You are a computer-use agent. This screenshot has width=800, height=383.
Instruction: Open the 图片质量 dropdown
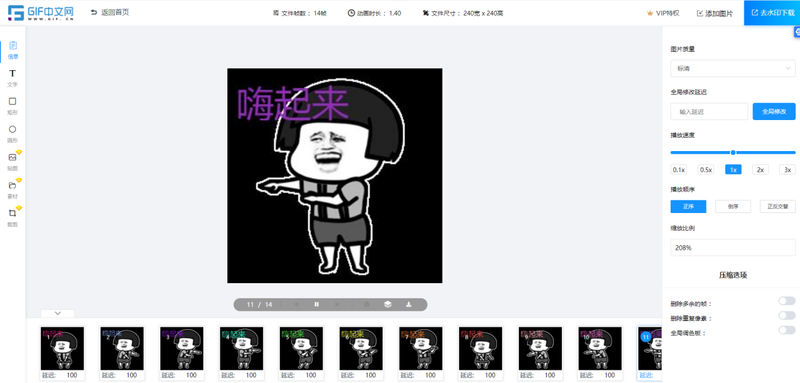click(x=733, y=68)
